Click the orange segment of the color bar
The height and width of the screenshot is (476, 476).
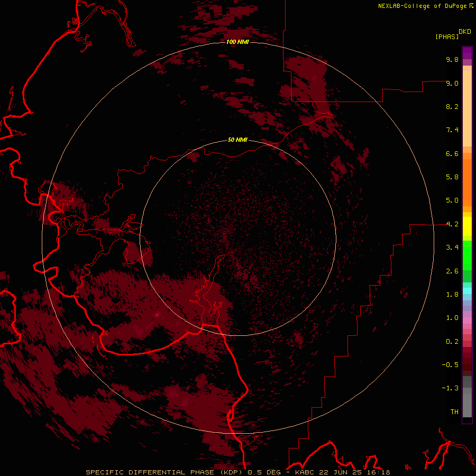click(467, 182)
